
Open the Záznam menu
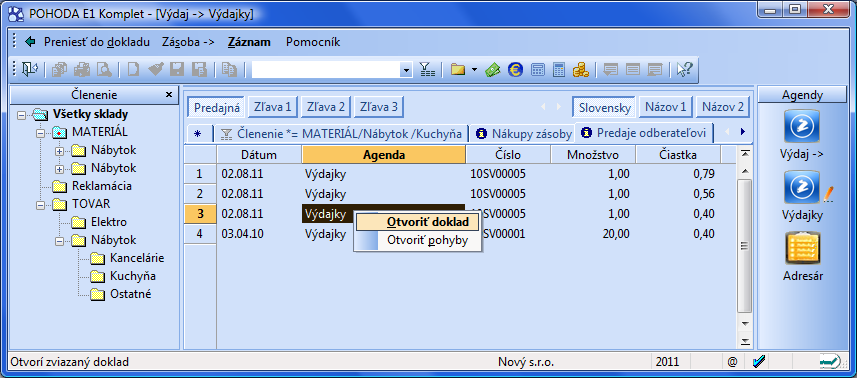click(249, 42)
